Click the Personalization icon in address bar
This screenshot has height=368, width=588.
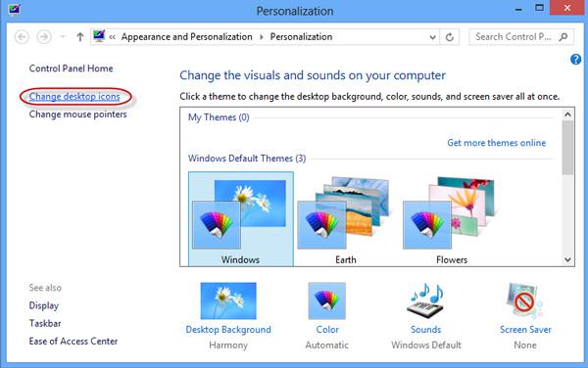[x=99, y=36]
